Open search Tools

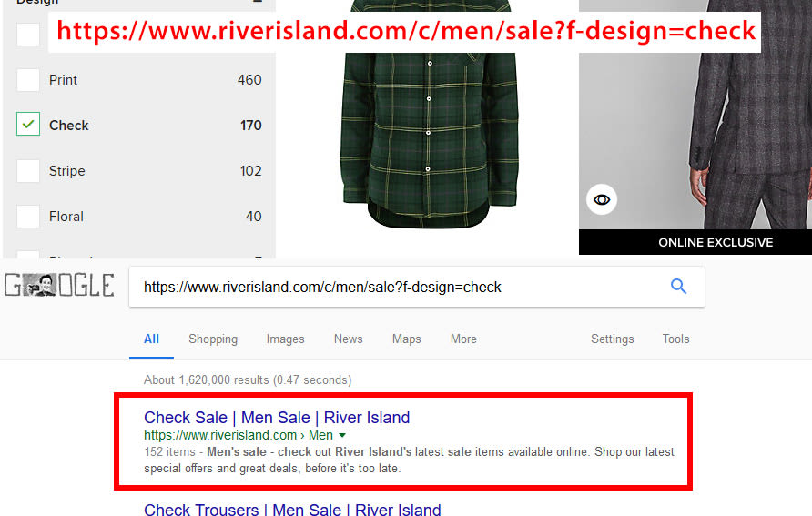(x=675, y=339)
